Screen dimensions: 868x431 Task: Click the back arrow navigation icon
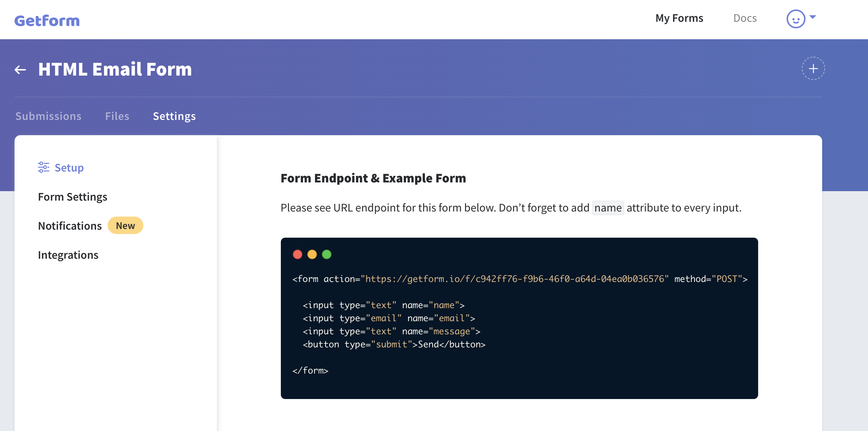20,69
